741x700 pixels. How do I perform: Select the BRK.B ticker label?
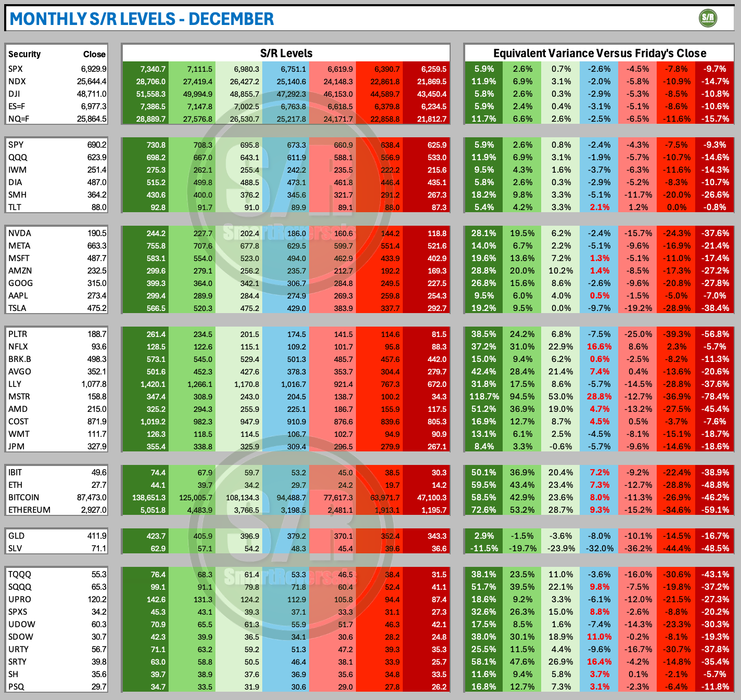pos(20,359)
